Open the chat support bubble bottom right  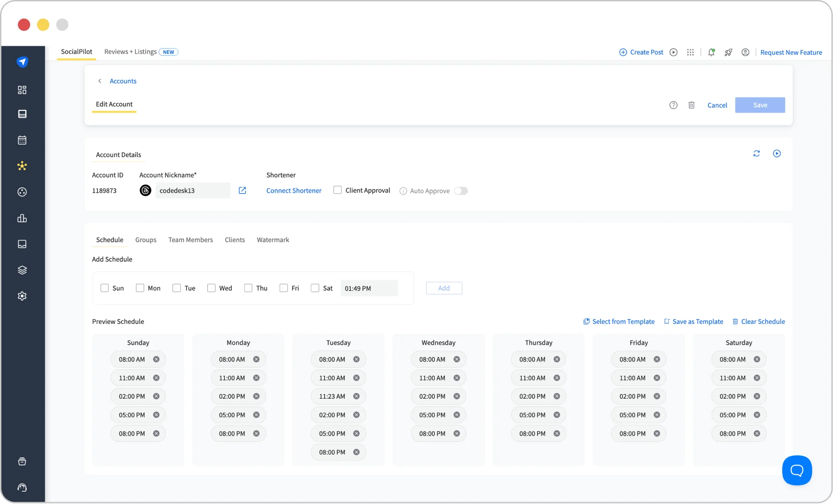(797, 470)
